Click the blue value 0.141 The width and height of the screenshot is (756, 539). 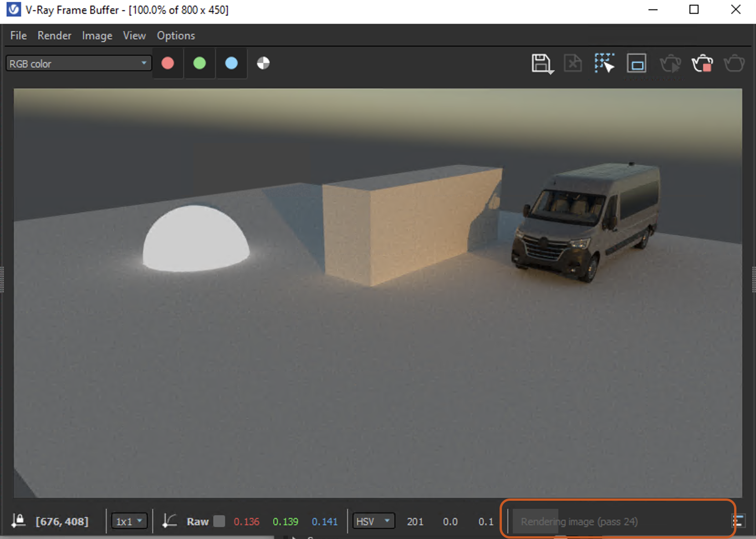pyautogui.click(x=325, y=522)
